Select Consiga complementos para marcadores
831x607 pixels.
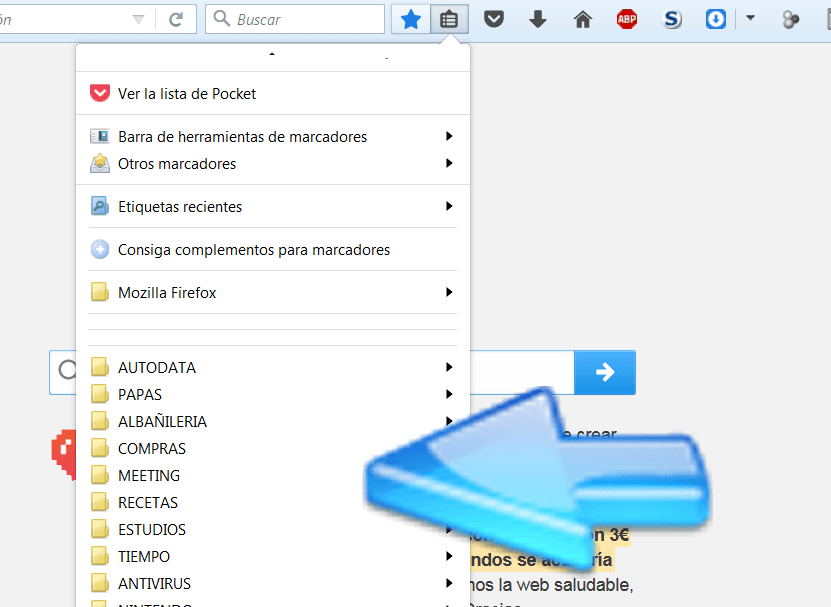click(273, 249)
